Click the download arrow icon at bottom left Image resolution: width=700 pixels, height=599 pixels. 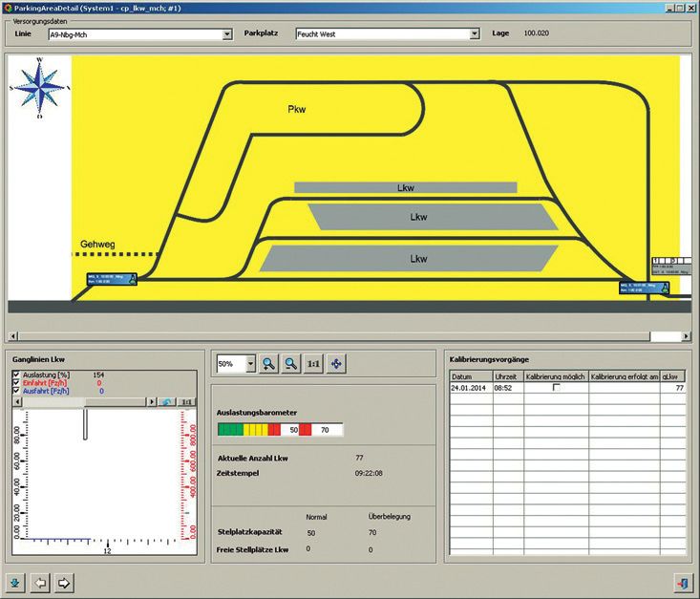[16, 582]
